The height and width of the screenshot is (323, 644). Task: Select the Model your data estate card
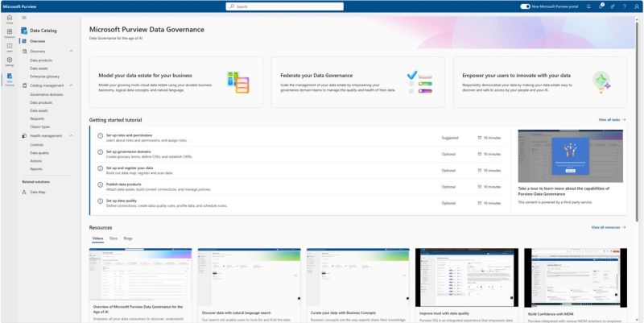point(175,82)
